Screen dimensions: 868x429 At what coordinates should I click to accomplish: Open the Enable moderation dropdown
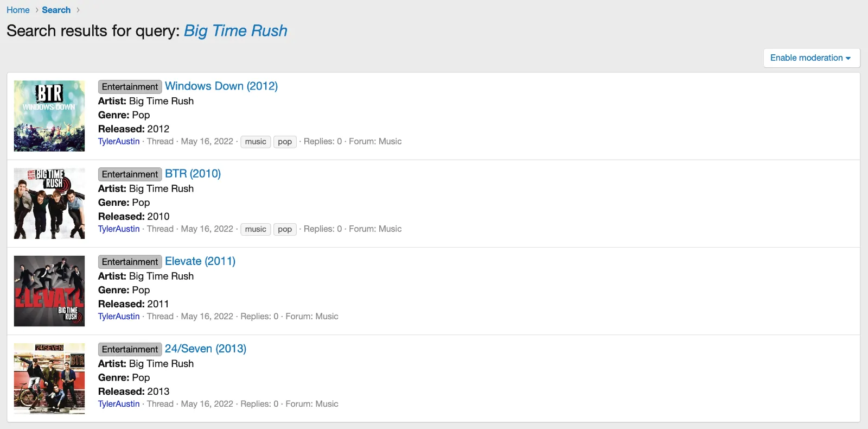click(x=810, y=58)
